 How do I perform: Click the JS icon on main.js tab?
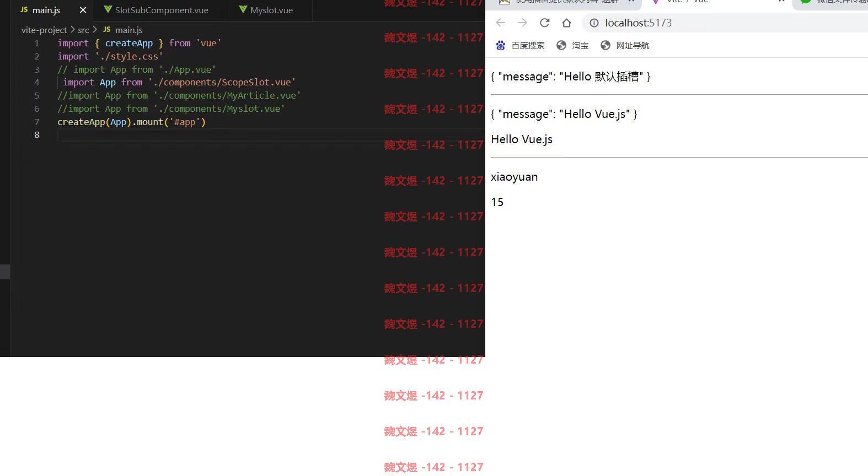coord(24,10)
